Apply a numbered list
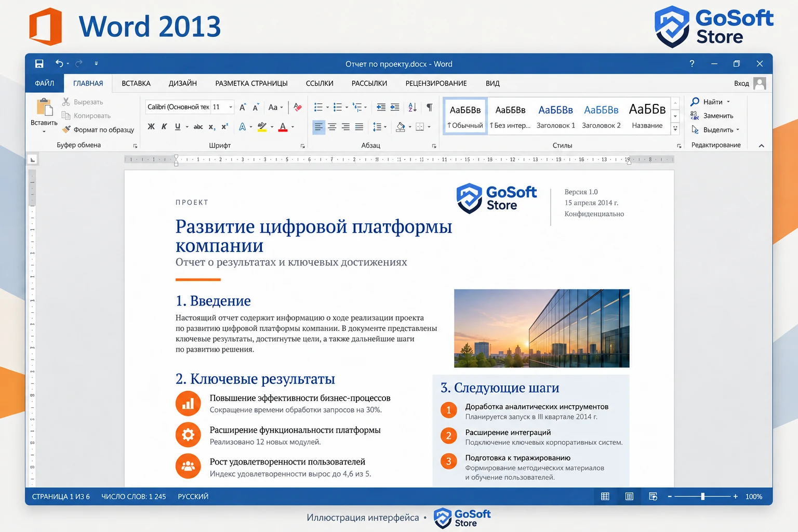The image size is (798, 532). pyautogui.click(x=338, y=107)
